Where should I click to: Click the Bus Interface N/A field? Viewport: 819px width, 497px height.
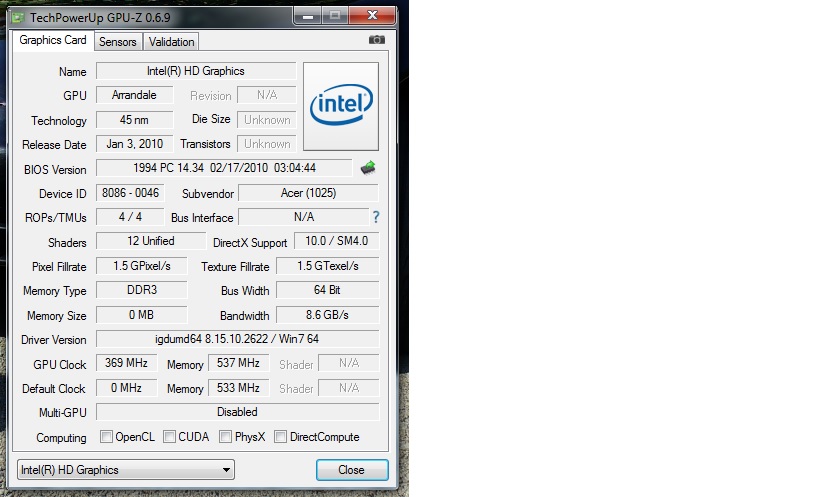303,217
